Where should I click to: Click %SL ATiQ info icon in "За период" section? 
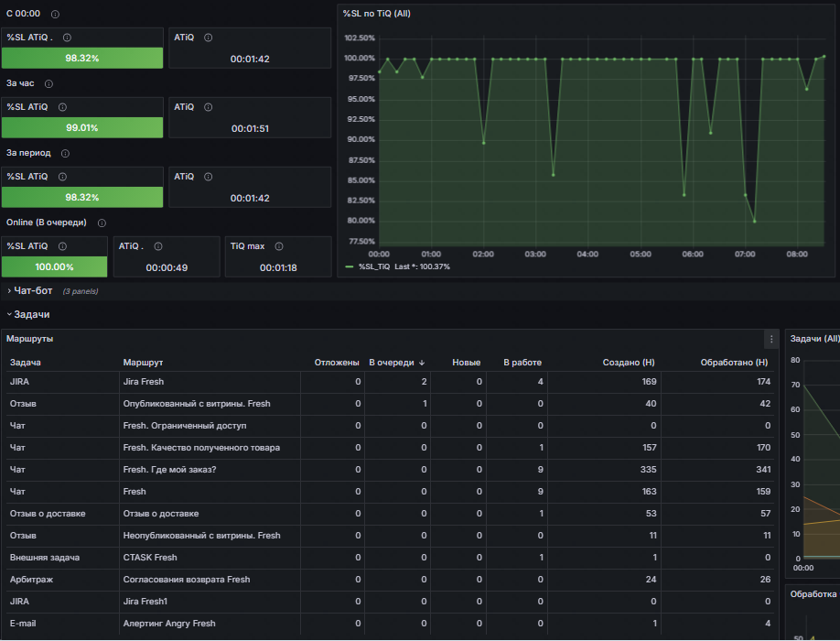coord(62,177)
